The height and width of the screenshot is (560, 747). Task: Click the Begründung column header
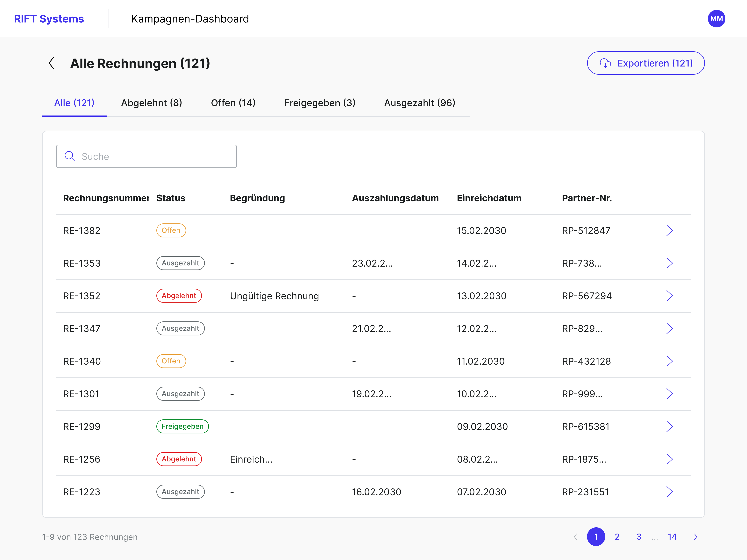coord(257,198)
